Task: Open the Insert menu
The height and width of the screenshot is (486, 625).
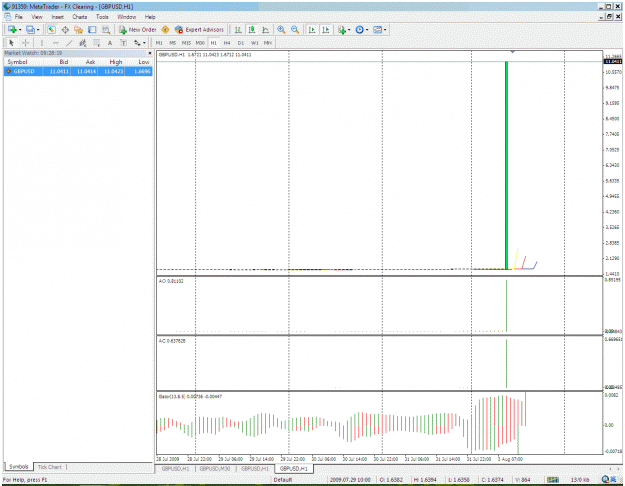Action: [x=57, y=17]
